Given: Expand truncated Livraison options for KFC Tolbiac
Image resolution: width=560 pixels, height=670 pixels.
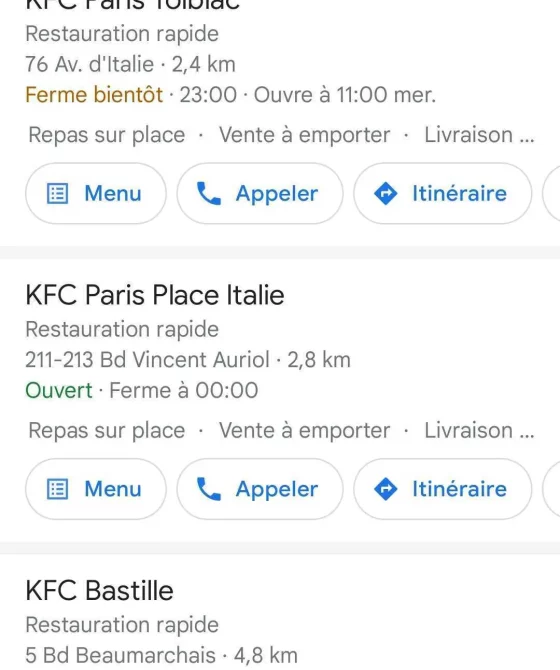Looking at the screenshot, I should [x=479, y=135].
